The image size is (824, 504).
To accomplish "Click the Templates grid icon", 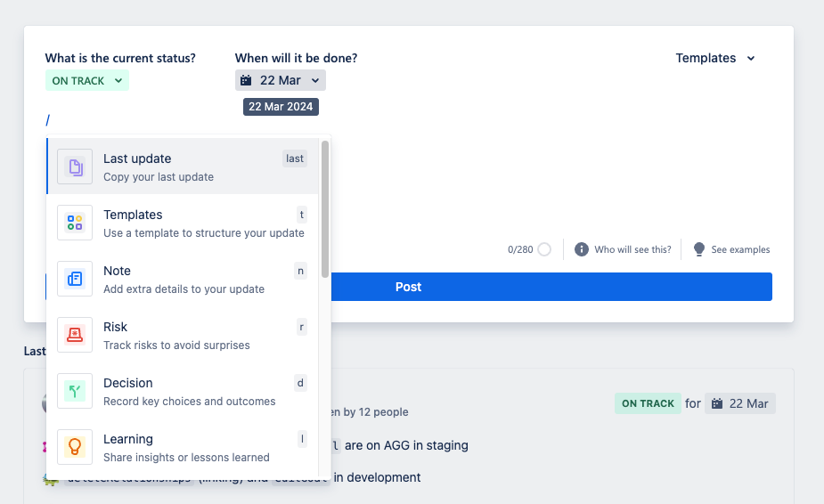I will tap(75, 223).
